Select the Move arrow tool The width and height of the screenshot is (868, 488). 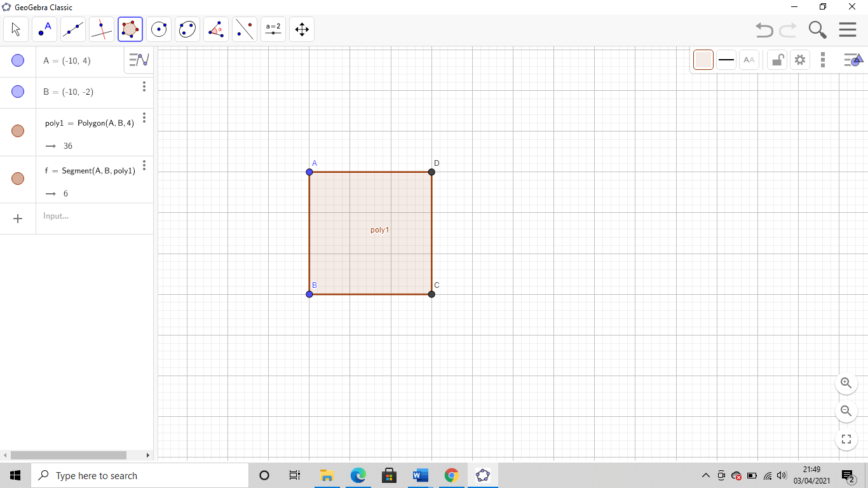click(x=15, y=29)
